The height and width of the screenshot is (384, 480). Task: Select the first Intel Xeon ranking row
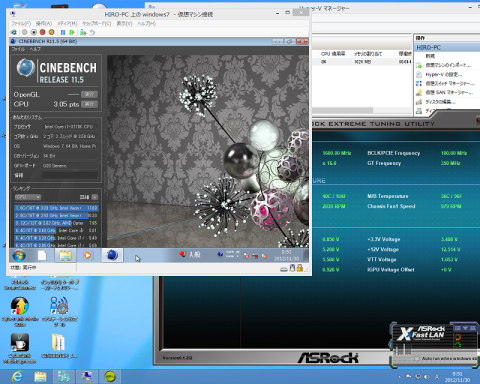pos(56,208)
